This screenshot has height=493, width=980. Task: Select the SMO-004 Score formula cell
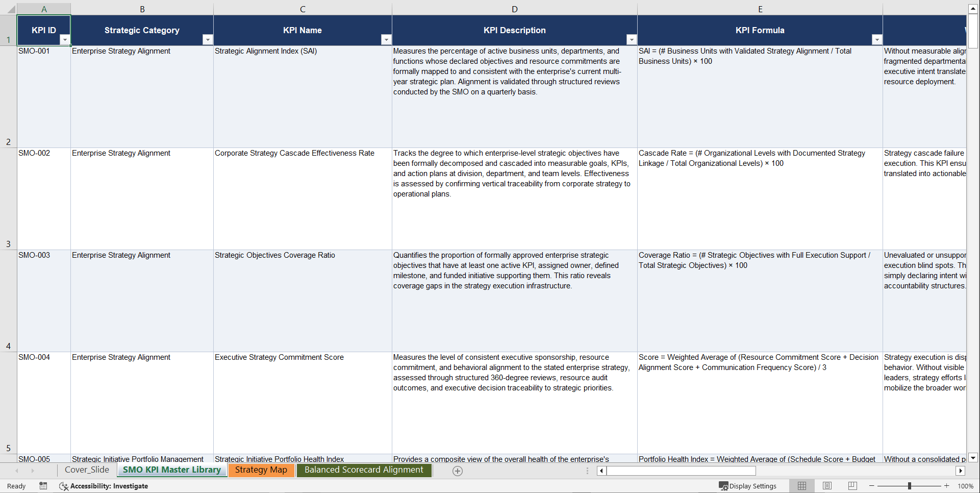760,403
